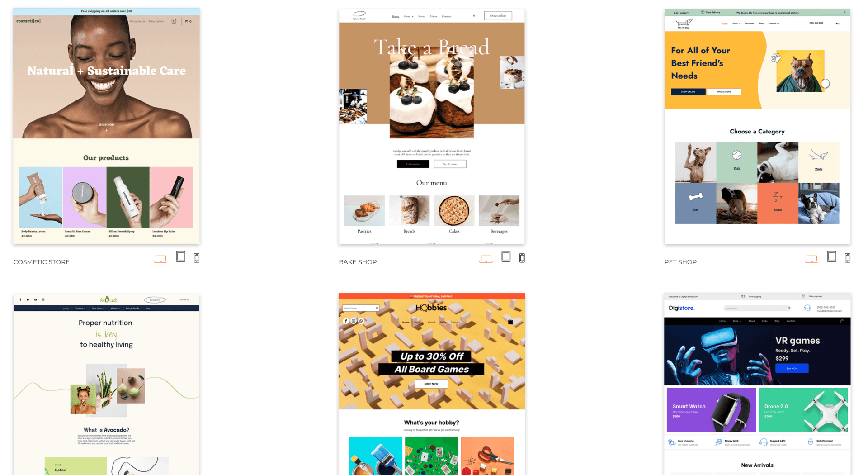The width and height of the screenshot is (868, 475).
Task: Open the Hobbies board games template
Action: pos(432,385)
